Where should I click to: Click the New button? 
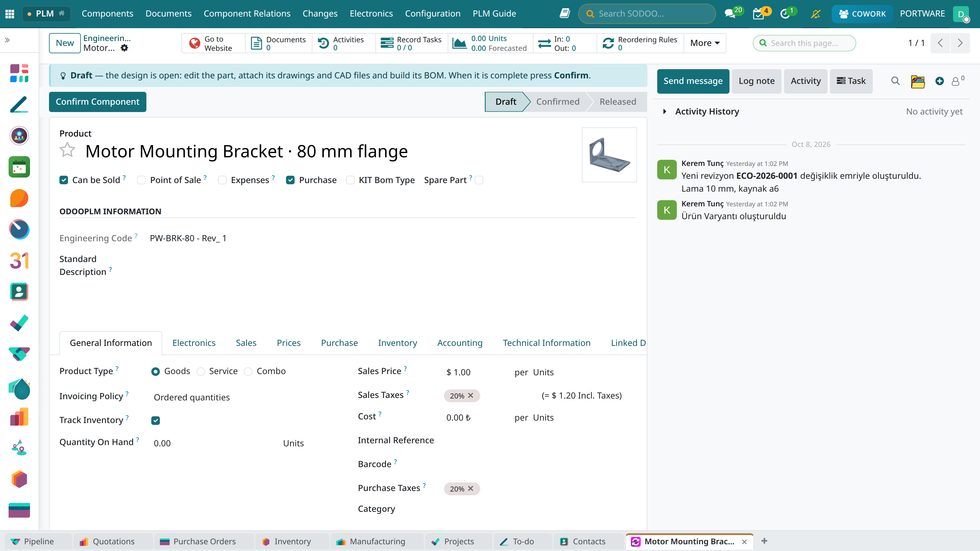tap(65, 43)
